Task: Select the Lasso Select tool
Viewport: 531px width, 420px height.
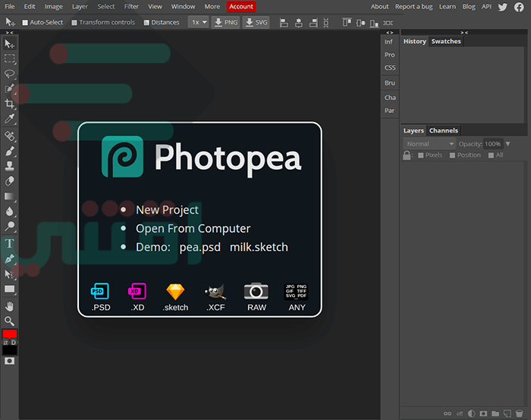Action: tap(9, 74)
